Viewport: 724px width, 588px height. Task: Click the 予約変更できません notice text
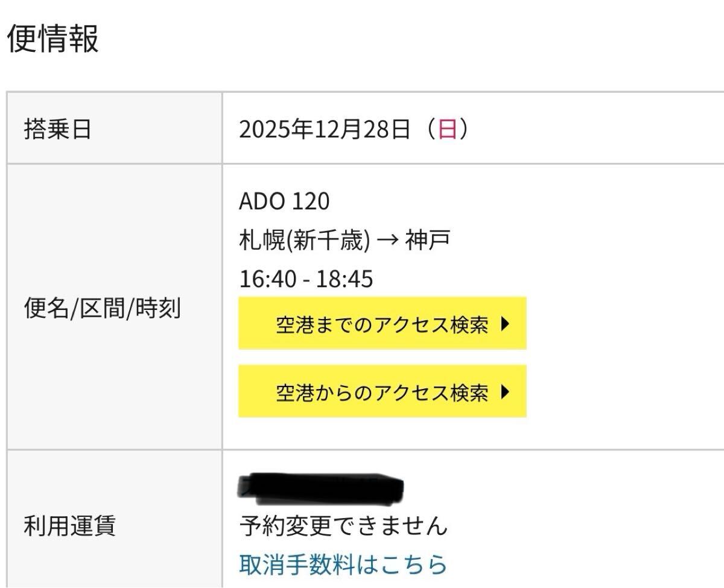[x=343, y=526]
